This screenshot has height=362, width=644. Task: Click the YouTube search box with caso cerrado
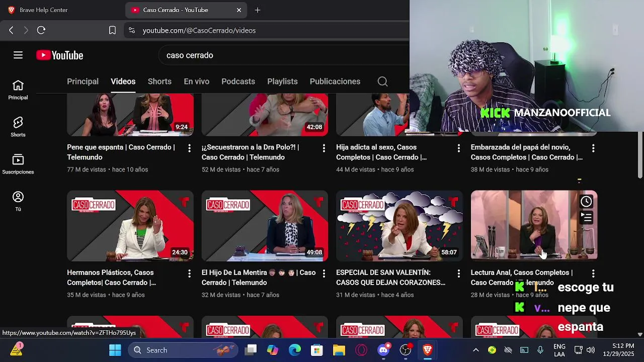point(284,55)
